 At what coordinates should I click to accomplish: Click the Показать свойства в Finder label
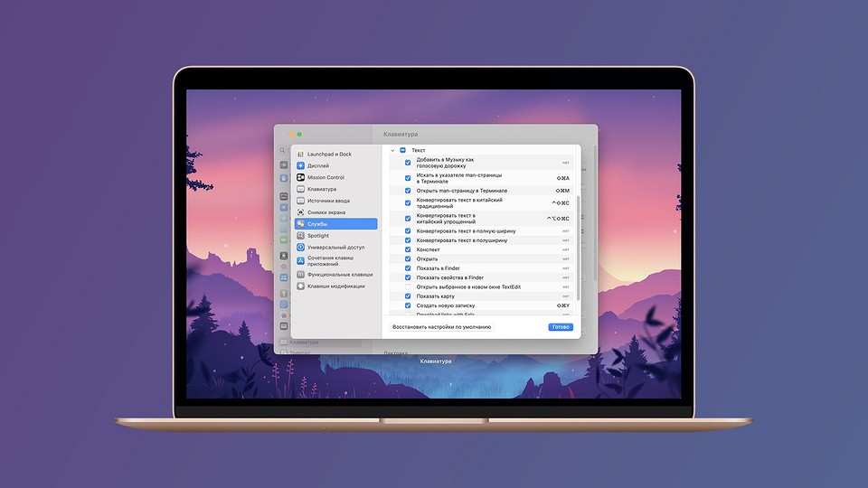pos(450,277)
